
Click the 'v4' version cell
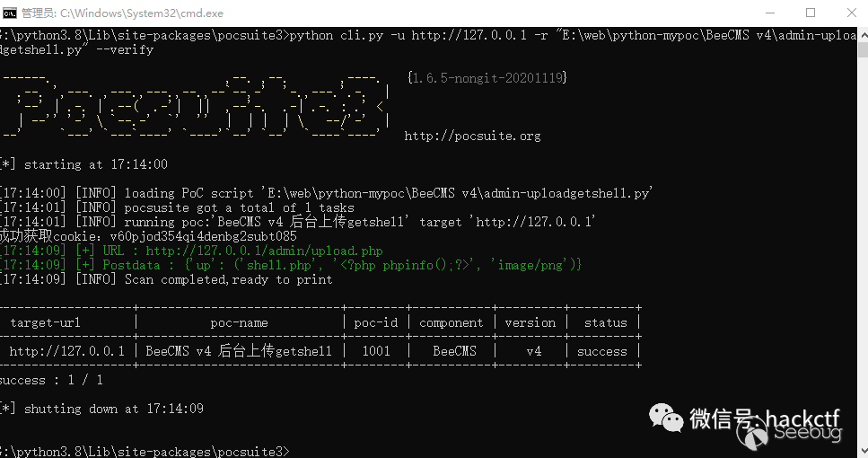[534, 352]
